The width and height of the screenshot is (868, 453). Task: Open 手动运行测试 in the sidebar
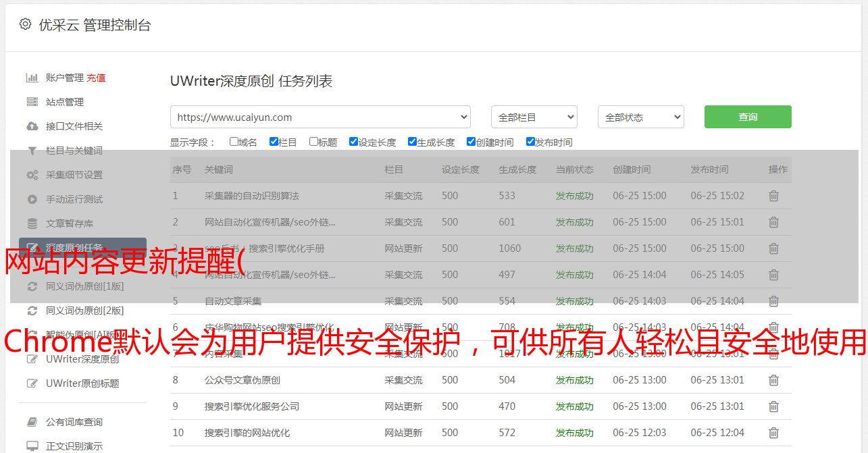74,199
